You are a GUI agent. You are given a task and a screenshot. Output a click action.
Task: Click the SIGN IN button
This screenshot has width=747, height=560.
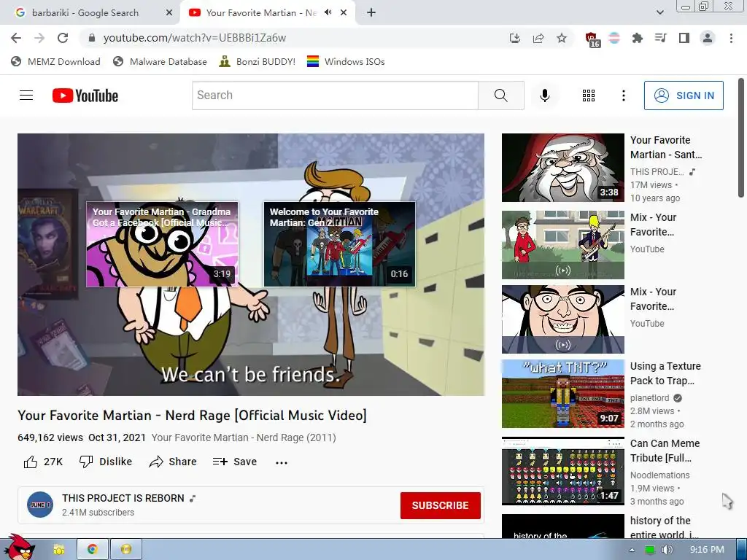coord(684,96)
